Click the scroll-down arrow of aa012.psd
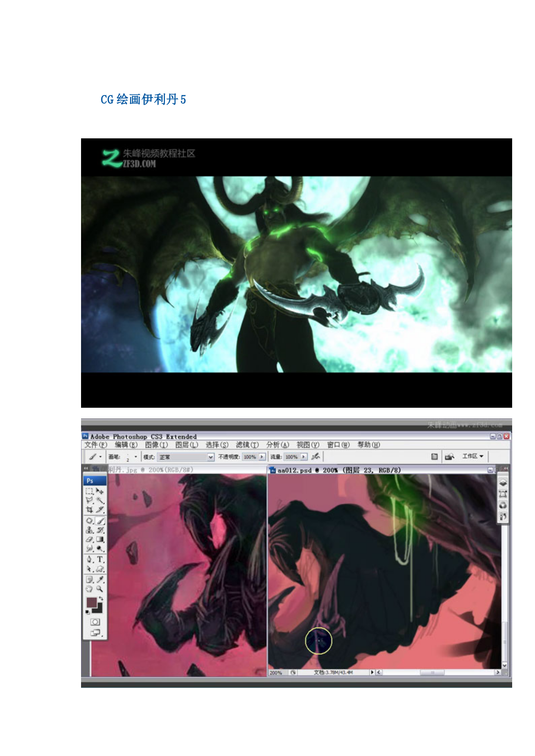 coord(505,665)
